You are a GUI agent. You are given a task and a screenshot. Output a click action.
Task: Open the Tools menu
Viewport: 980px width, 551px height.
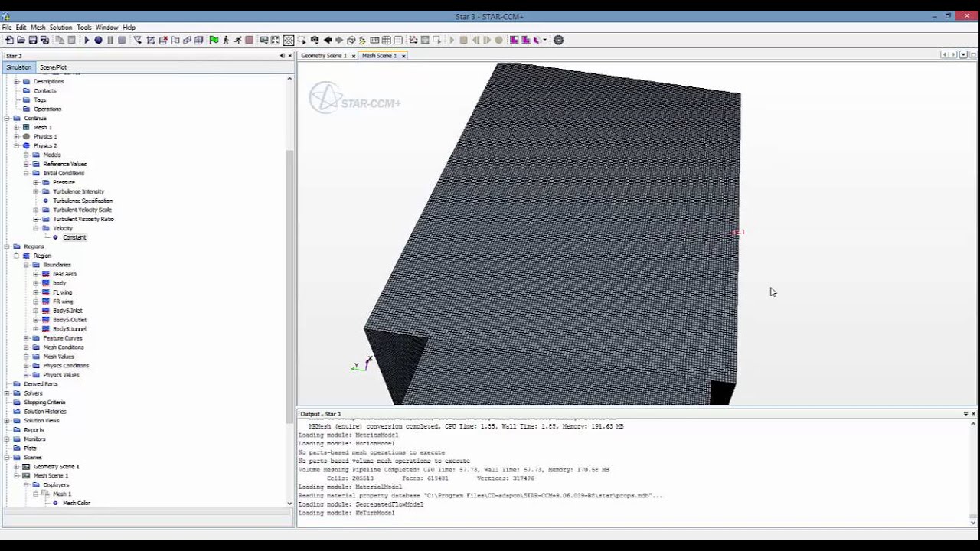coord(83,28)
